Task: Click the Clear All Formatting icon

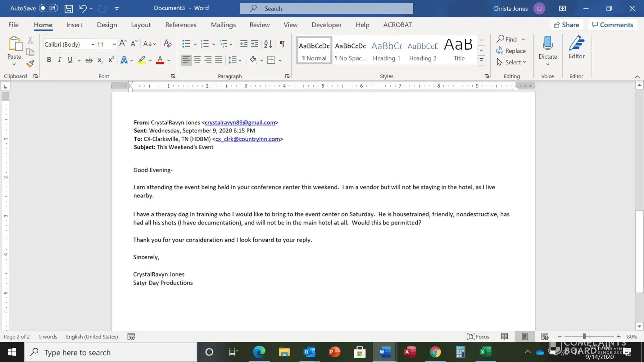Action: click(x=167, y=44)
